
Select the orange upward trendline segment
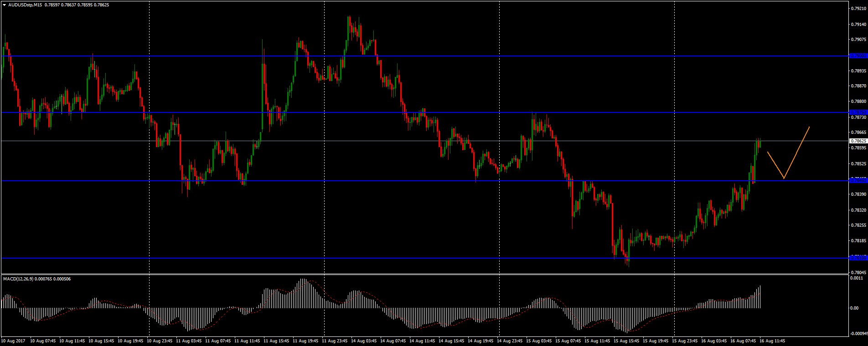pos(797,152)
